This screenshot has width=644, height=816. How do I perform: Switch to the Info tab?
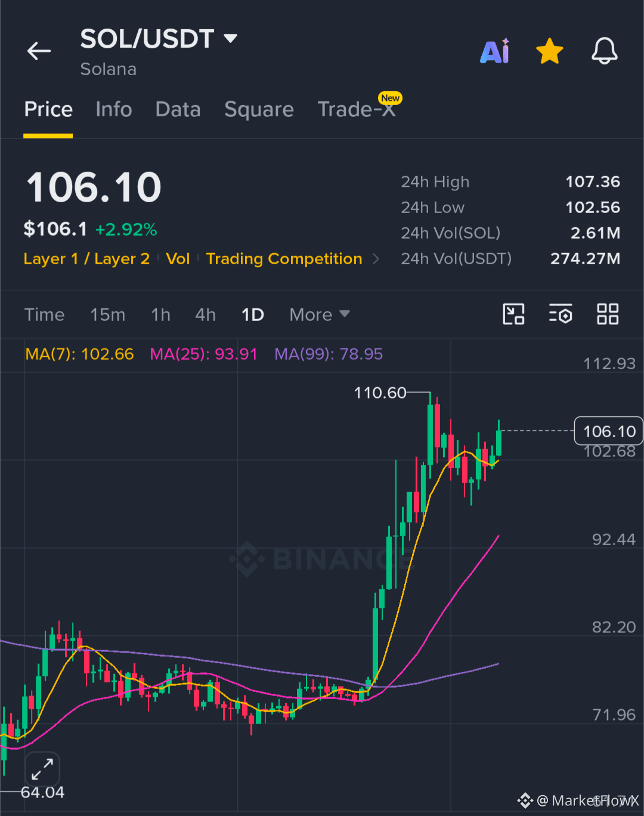[x=114, y=110]
